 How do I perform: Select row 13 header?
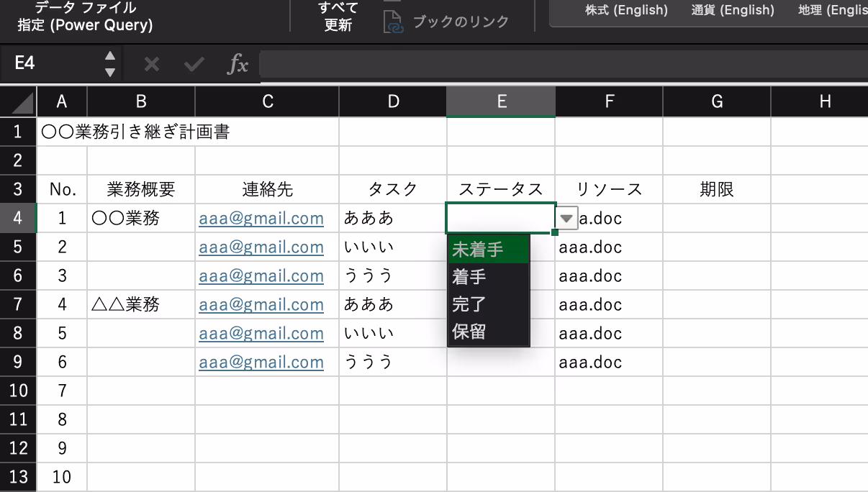click(18, 477)
